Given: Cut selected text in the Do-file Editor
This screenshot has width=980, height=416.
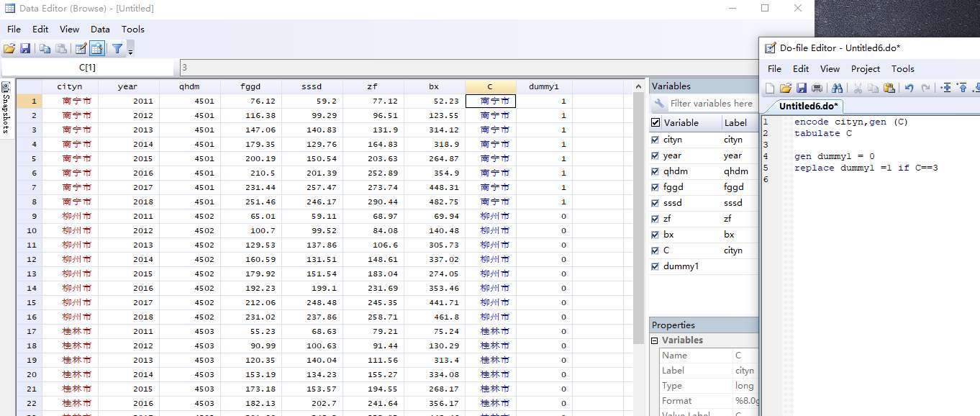Looking at the screenshot, I should coord(858,88).
